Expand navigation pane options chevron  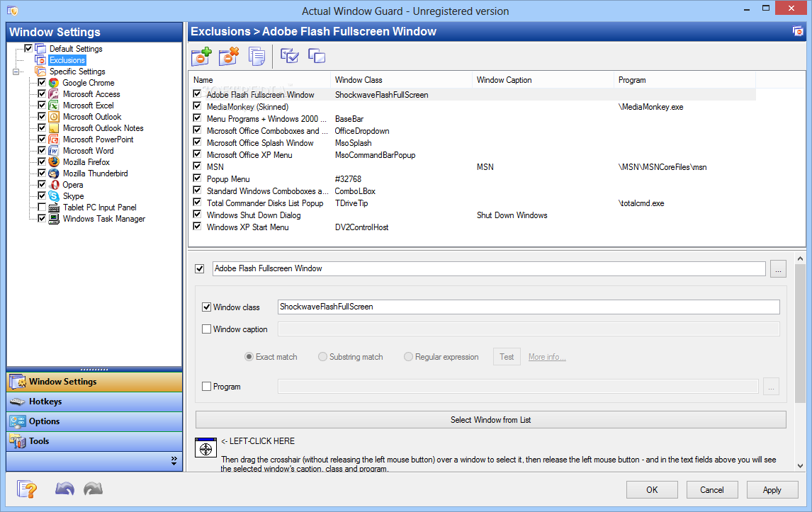174,461
